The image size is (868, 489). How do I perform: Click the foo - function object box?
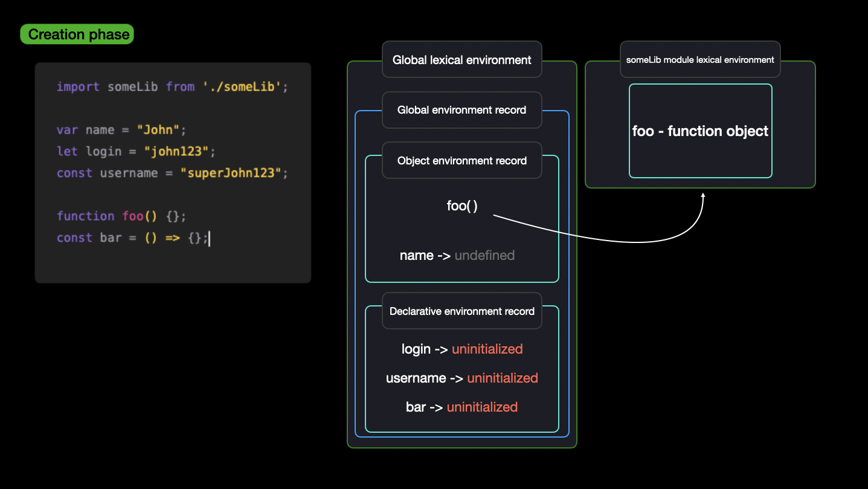701,131
